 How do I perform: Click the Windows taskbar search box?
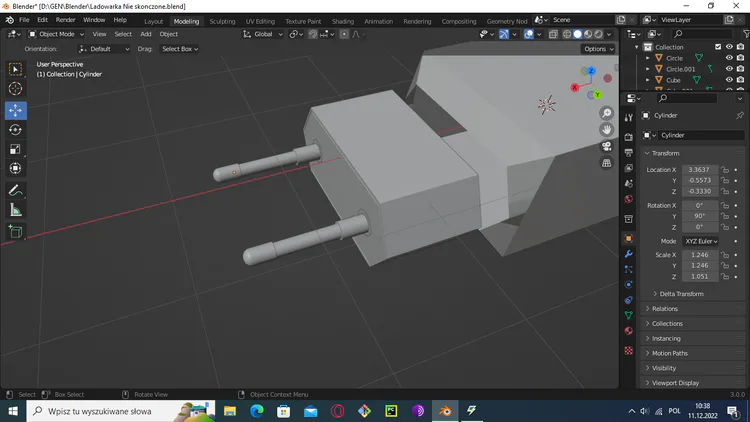click(121, 411)
